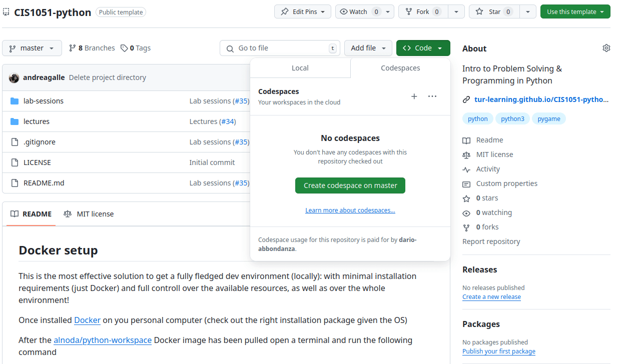
Task: Open the tur-learning.github.io website link
Action: (x=541, y=99)
